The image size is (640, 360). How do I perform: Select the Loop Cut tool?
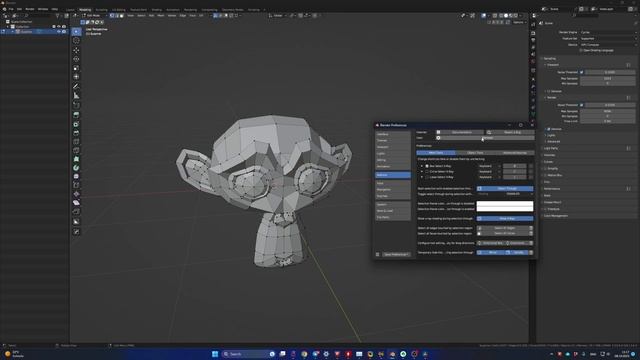pyautogui.click(x=76, y=142)
